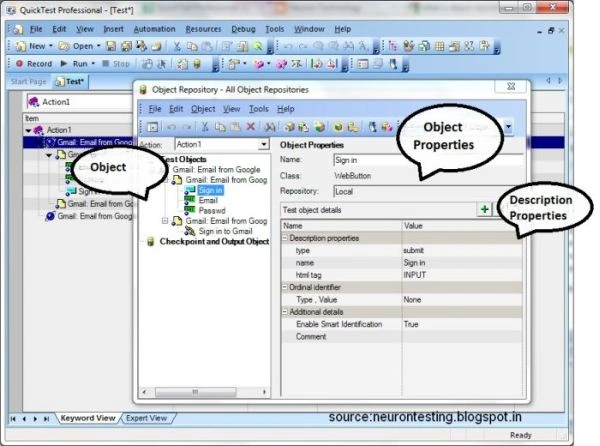Collapse the Ordinal identifier section
Viewport: 600px width, 446px height.
[x=285, y=287]
